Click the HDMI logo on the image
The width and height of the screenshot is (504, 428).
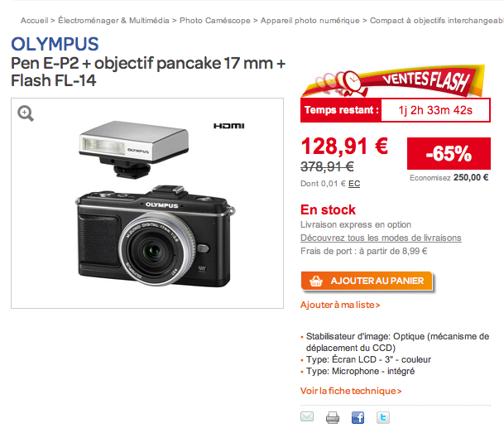(228, 126)
